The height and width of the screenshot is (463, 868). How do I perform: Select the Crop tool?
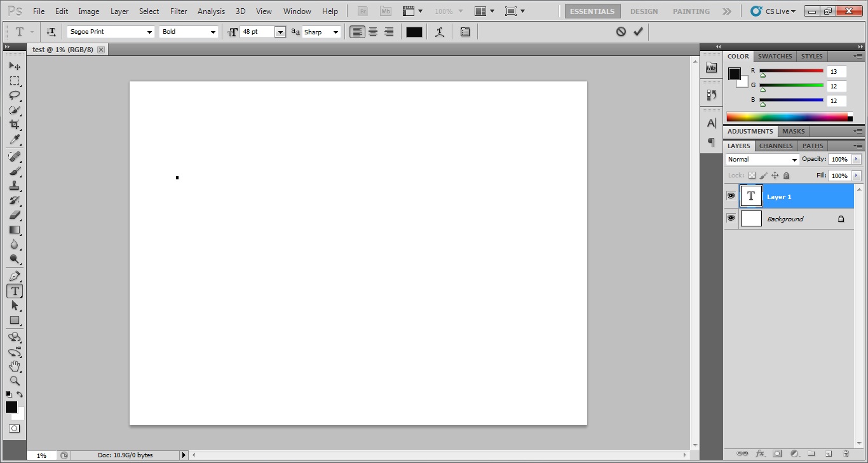(x=14, y=125)
